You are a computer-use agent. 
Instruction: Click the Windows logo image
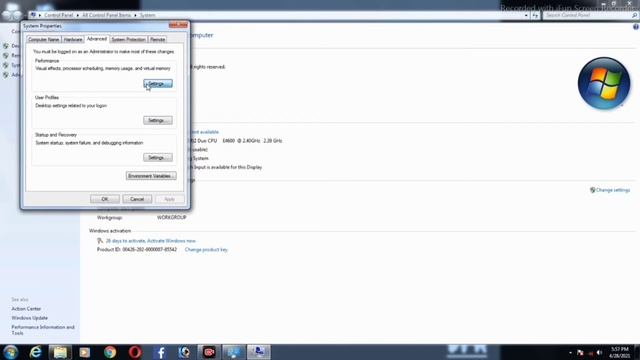[x=604, y=83]
